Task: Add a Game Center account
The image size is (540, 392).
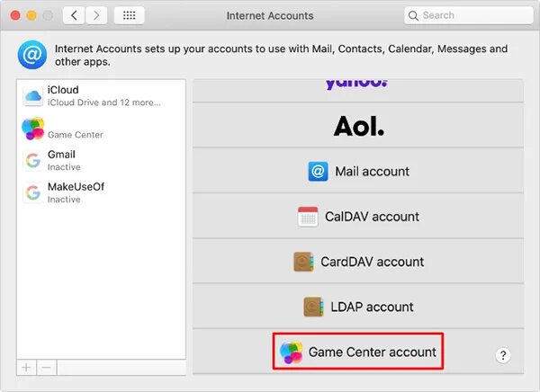Action: (358, 352)
